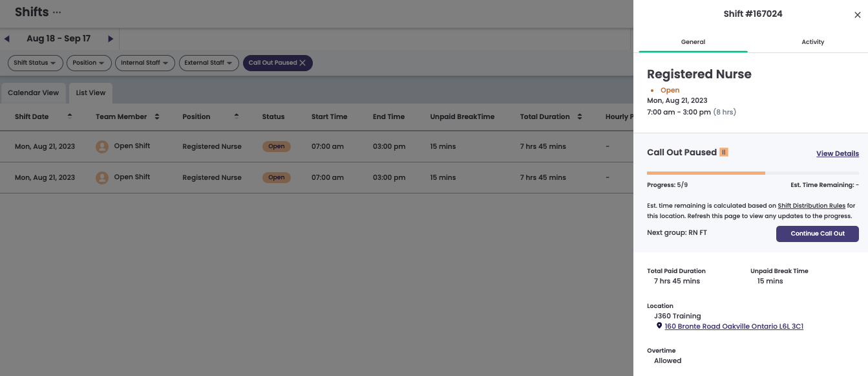Image resolution: width=868 pixels, height=376 pixels.
Task: Close the Shift #167024 side panel
Action: [857, 15]
